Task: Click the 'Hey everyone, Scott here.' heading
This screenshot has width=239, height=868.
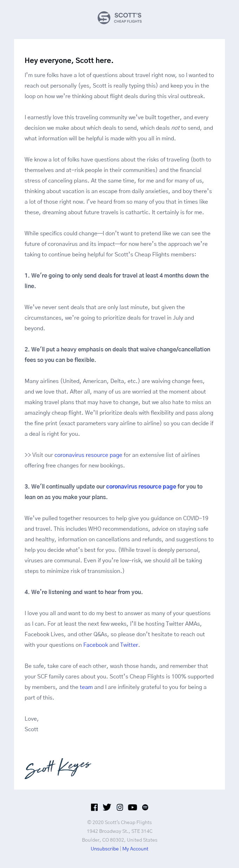Action: click(69, 60)
